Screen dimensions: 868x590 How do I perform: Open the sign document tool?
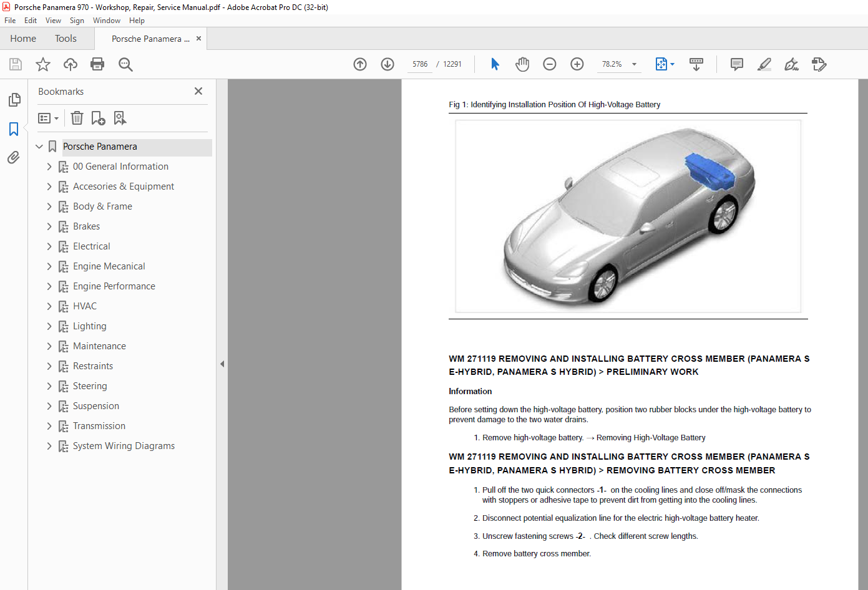tap(792, 64)
